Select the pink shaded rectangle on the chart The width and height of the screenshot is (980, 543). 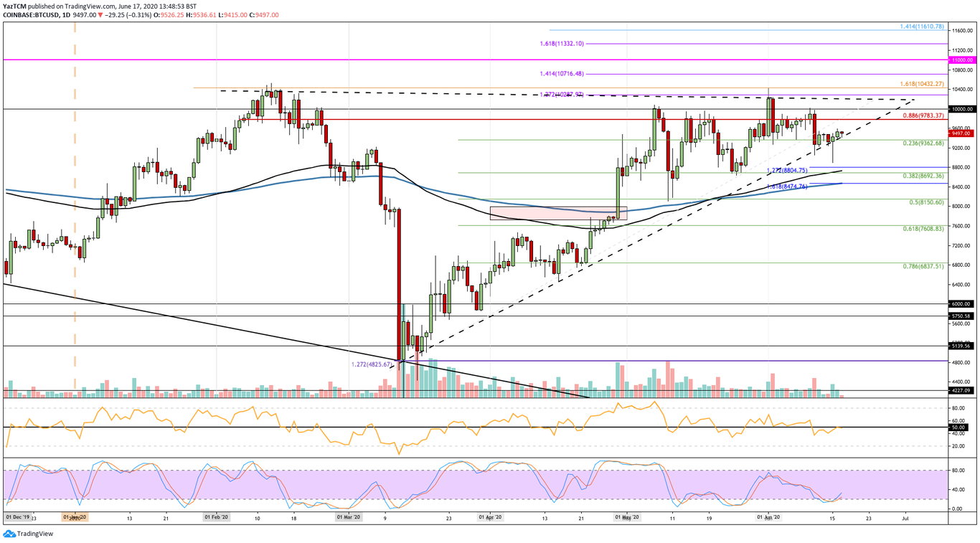click(x=559, y=213)
